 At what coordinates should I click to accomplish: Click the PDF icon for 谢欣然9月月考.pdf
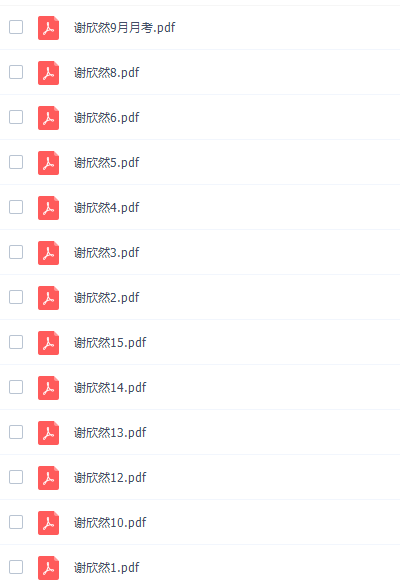pyautogui.click(x=48, y=28)
